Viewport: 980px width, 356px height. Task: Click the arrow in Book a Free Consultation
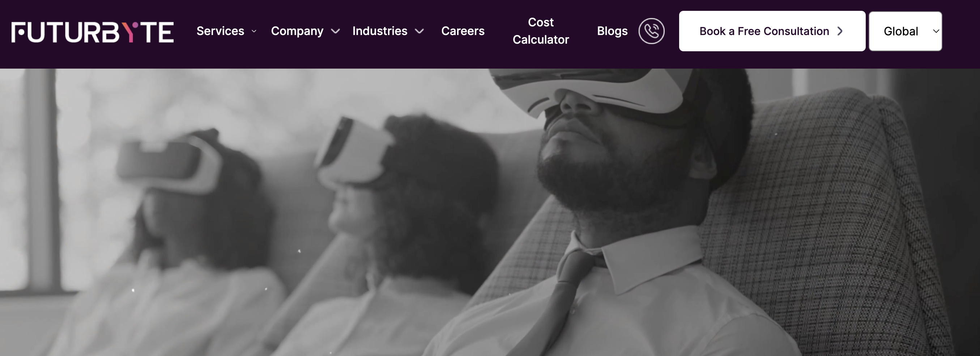point(840,31)
